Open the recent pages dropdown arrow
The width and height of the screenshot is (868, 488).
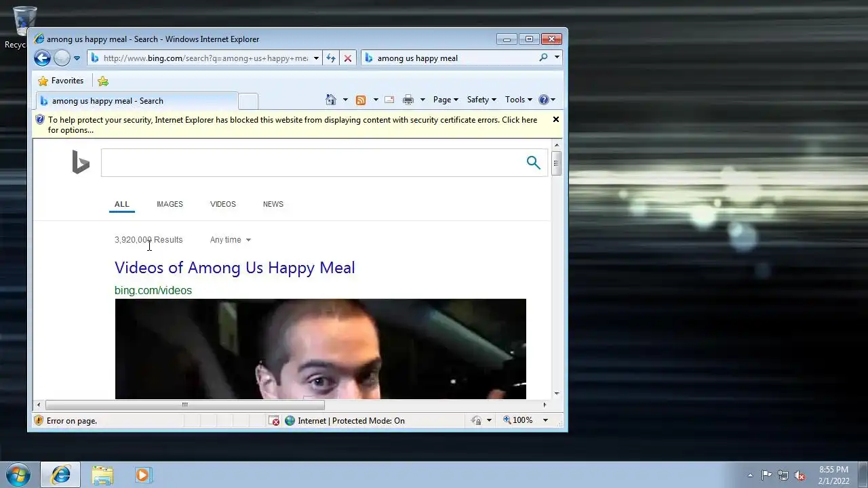(x=77, y=58)
